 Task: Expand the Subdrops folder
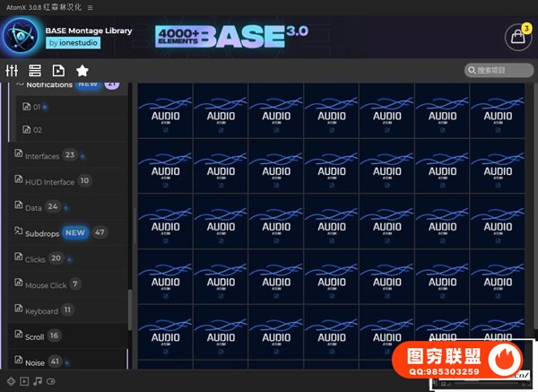[43, 232]
